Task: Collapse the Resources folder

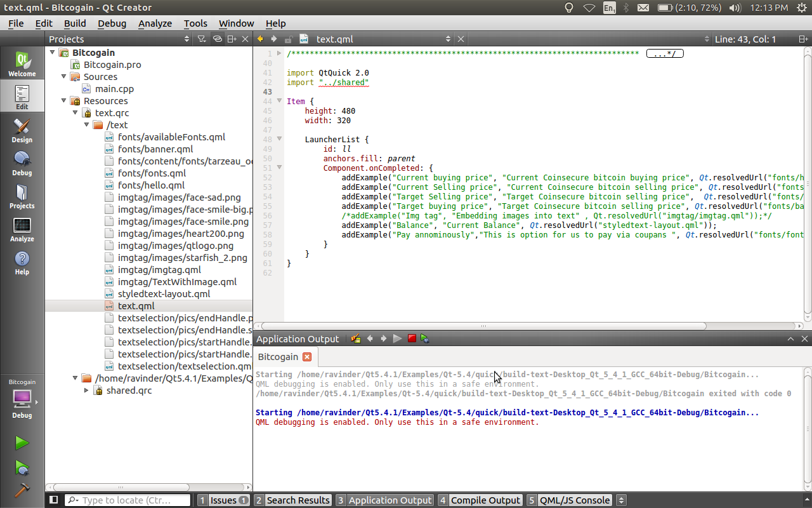Action: click(x=63, y=101)
